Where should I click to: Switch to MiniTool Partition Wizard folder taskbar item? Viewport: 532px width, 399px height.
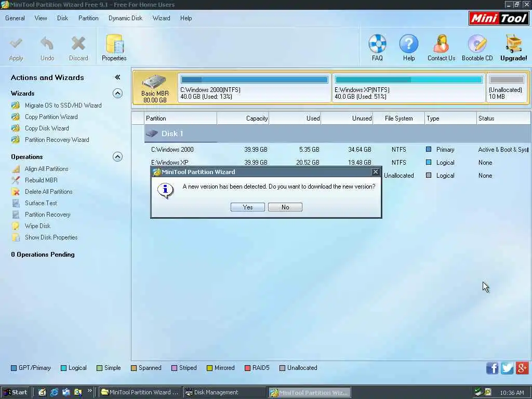point(140,393)
